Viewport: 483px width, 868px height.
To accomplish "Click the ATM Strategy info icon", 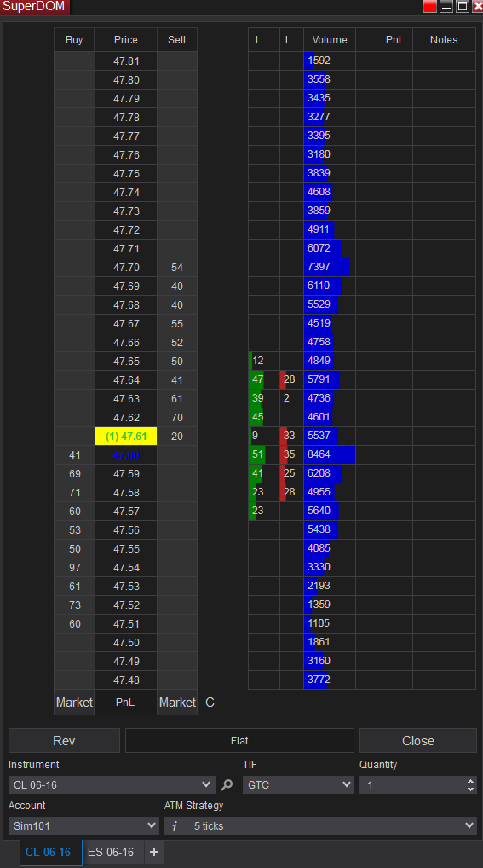I will pos(175,826).
